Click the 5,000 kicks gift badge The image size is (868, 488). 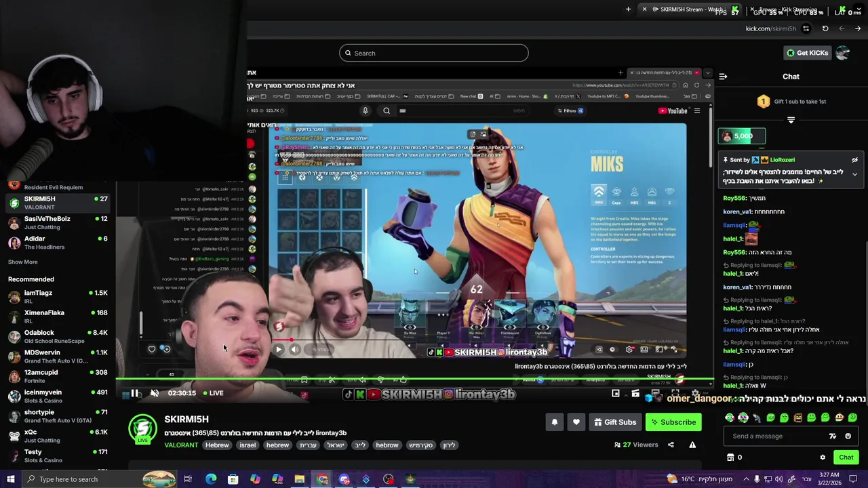click(742, 136)
